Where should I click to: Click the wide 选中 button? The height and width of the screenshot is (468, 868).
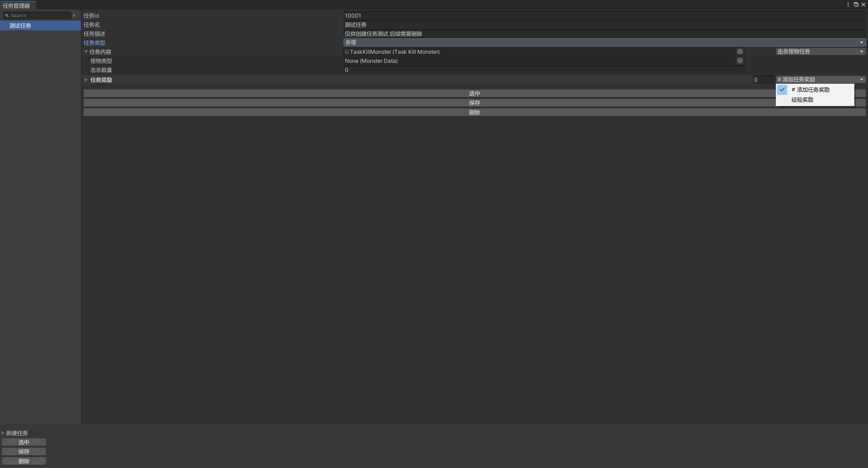474,94
